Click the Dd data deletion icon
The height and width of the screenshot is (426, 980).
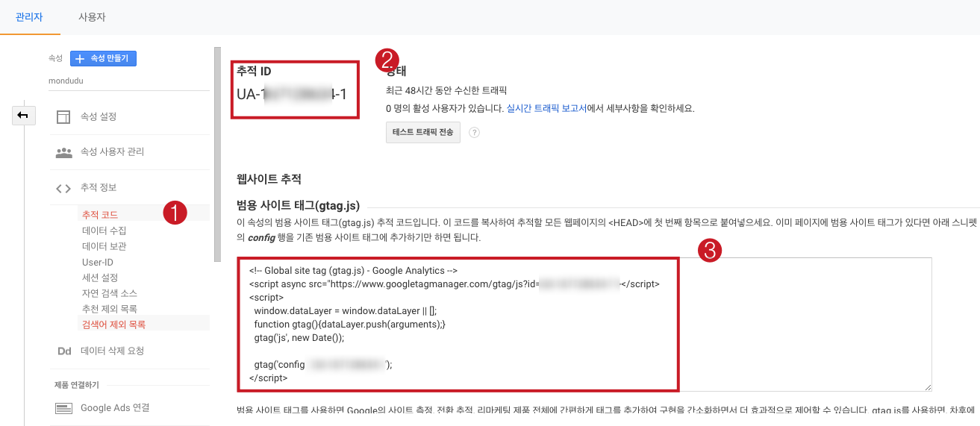[x=64, y=351]
